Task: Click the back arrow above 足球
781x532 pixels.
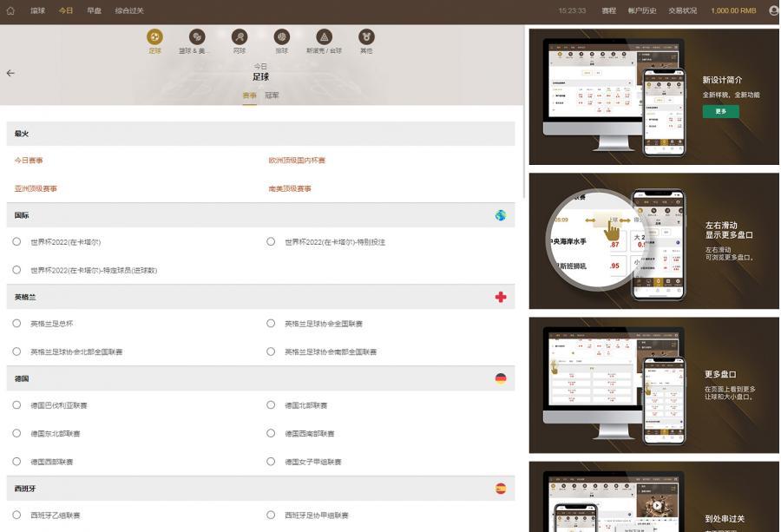Action: pyautogui.click(x=10, y=73)
